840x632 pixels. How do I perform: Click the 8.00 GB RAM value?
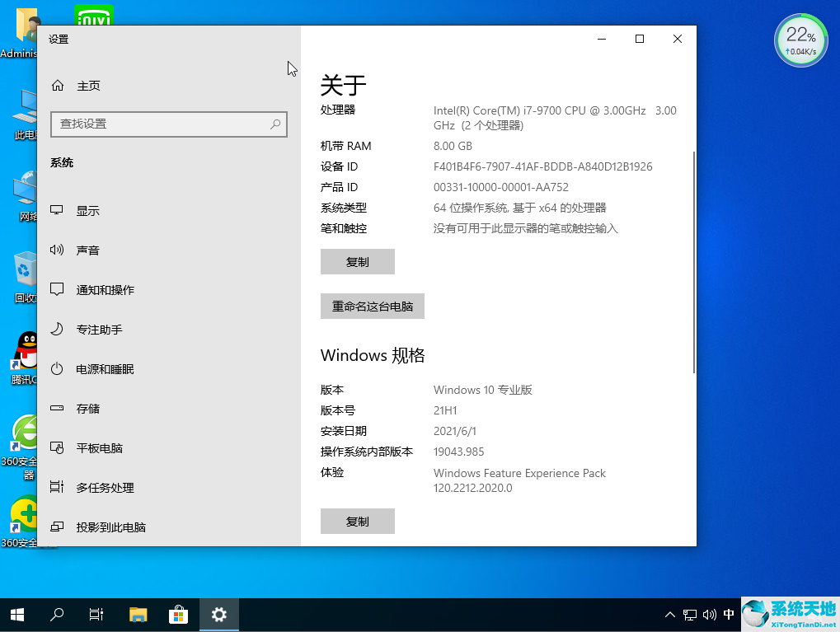tap(453, 146)
